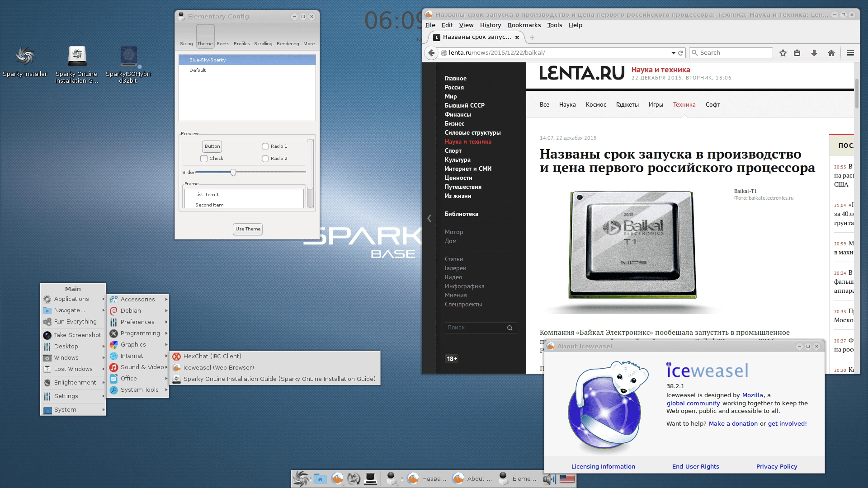Select Blue-Sky-Sparky theme in list
Viewport: 868px width, 488px height.
[x=247, y=60]
